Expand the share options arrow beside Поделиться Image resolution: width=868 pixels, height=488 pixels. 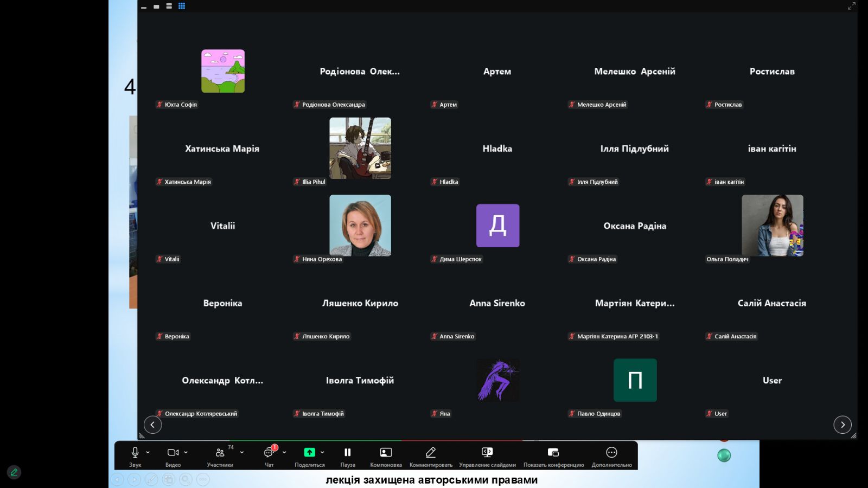322,452
